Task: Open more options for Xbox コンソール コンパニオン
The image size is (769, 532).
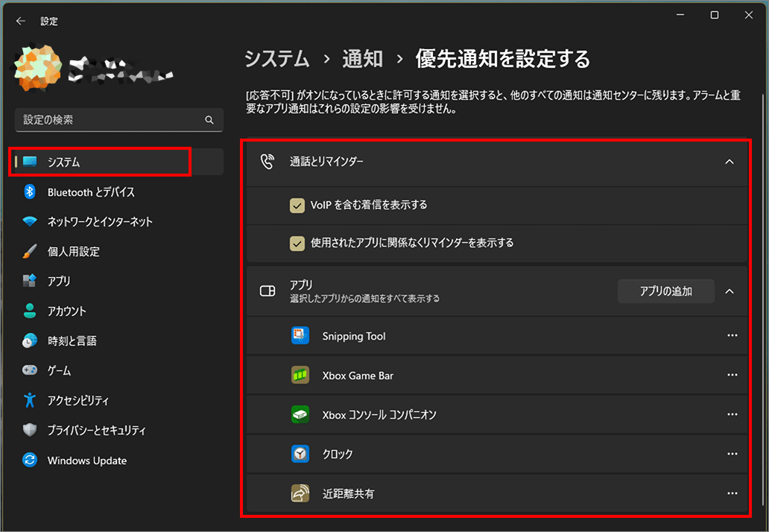Action: tap(732, 414)
